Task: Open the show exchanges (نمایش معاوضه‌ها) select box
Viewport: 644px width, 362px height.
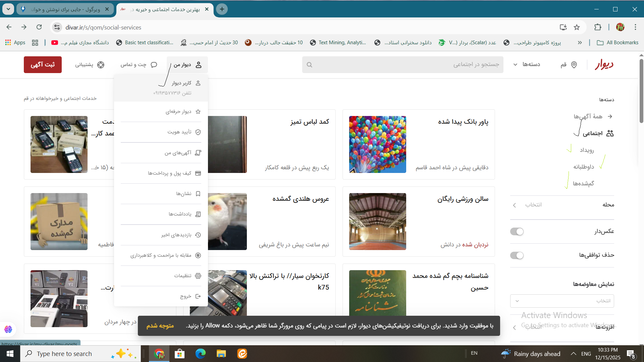Action: (562, 301)
